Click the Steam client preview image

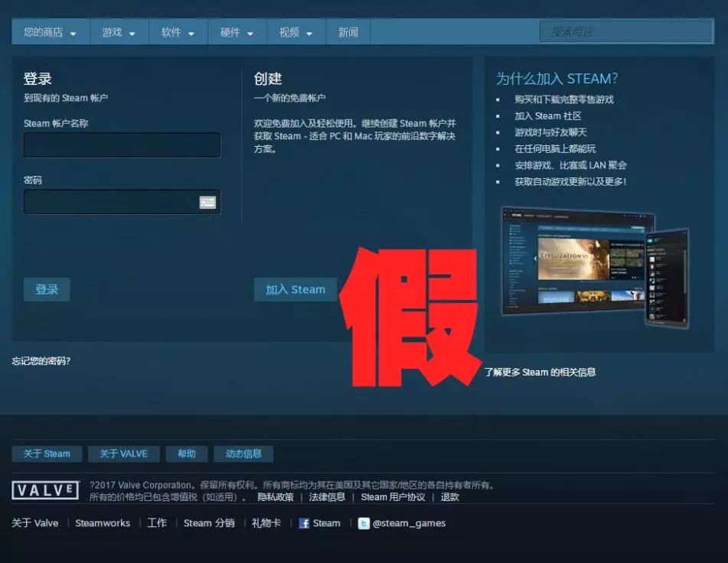point(596,268)
